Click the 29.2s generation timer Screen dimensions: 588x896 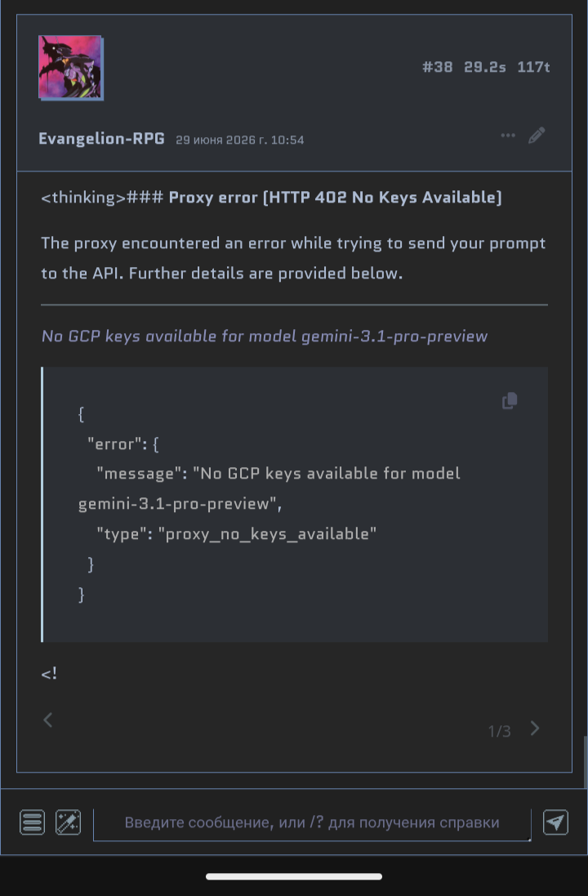click(484, 68)
